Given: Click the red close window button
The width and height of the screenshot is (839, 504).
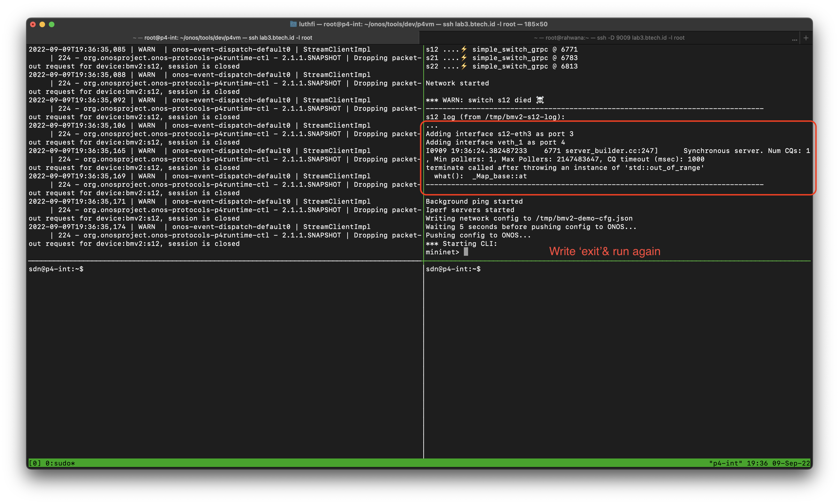Looking at the screenshot, I should pos(33,24).
